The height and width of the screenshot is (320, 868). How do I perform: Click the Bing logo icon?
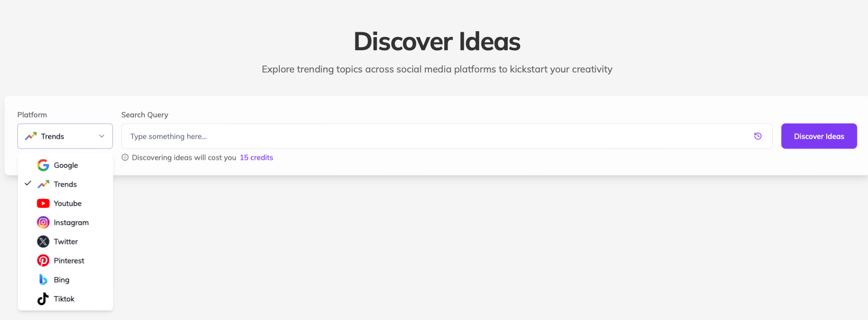click(43, 280)
